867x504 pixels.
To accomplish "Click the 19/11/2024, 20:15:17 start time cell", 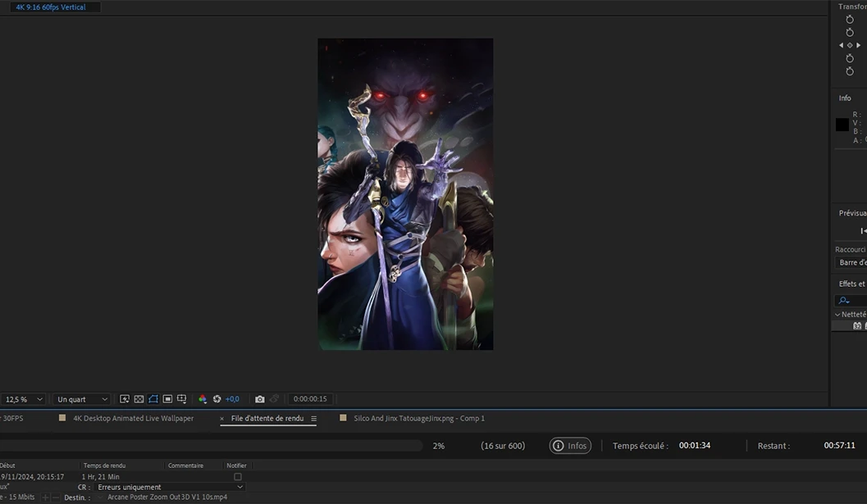I will pyautogui.click(x=32, y=476).
